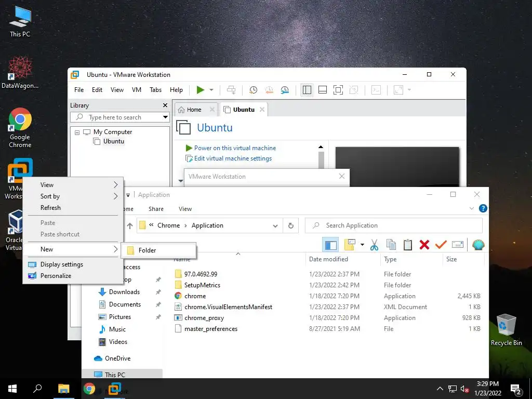Open the power options dropdown arrow beside the play button
The image size is (532, 399).
pos(211,90)
